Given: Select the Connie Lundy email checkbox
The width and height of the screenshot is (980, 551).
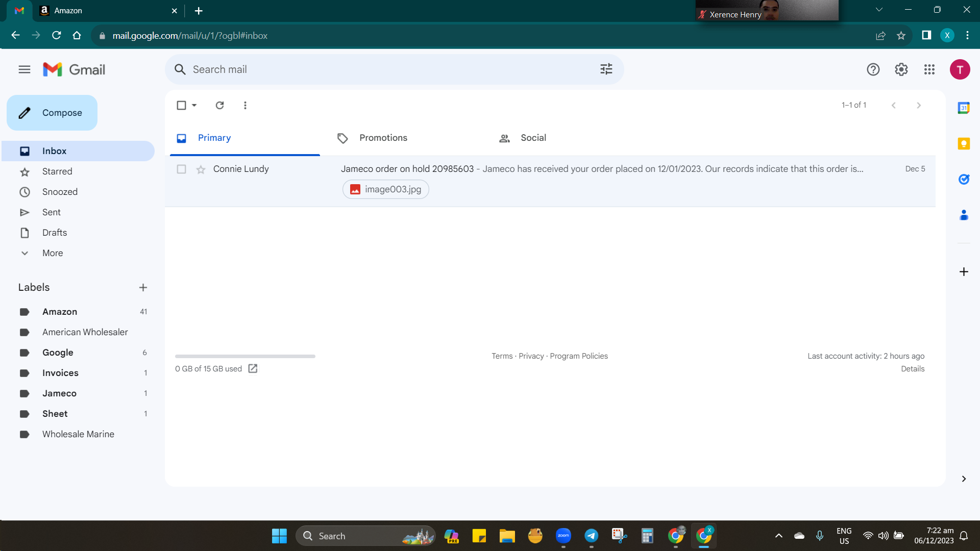Looking at the screenshot, I should point(181,169).
